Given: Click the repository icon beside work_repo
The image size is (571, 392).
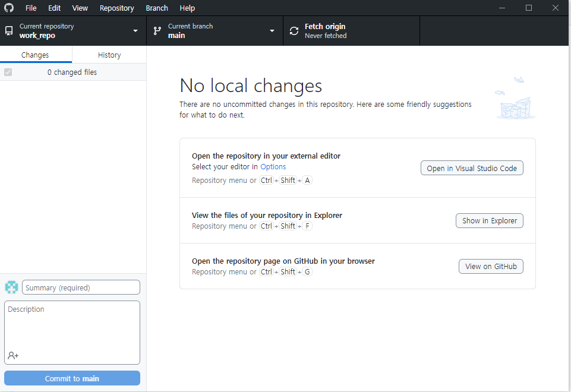Looking at the screenshot, I should (9, 31).
